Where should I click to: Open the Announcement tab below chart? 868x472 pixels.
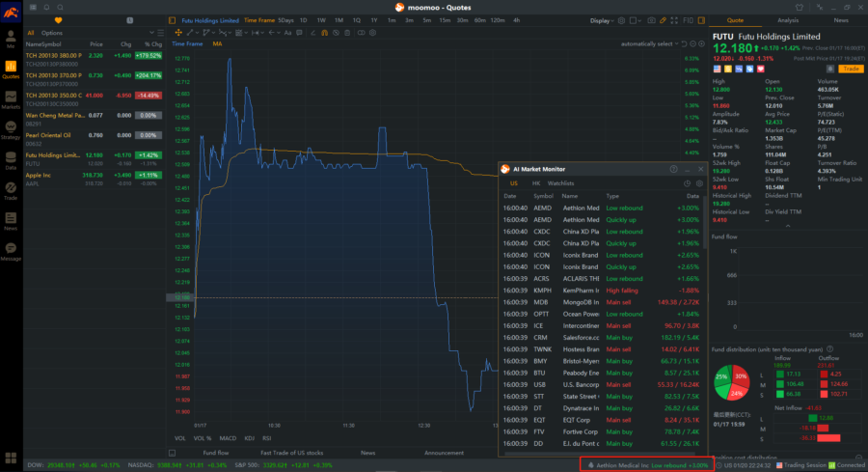pyautogui.click(x=444, y=453)
